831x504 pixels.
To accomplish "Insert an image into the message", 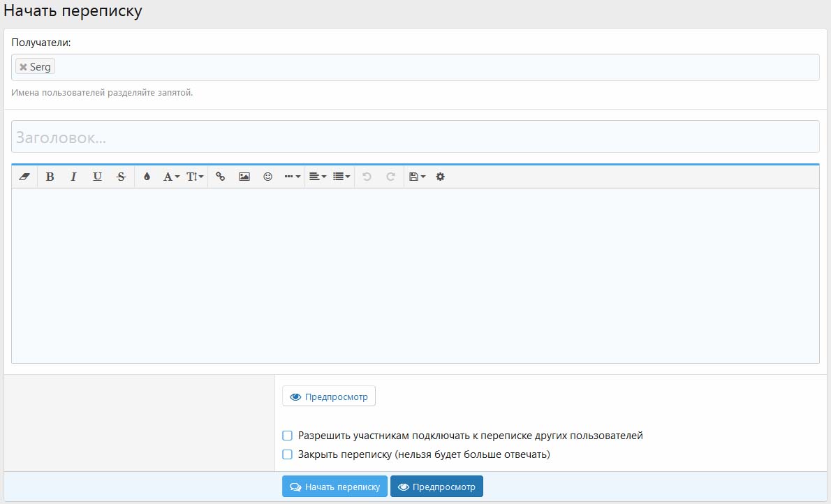I will [x=244, y=177].
